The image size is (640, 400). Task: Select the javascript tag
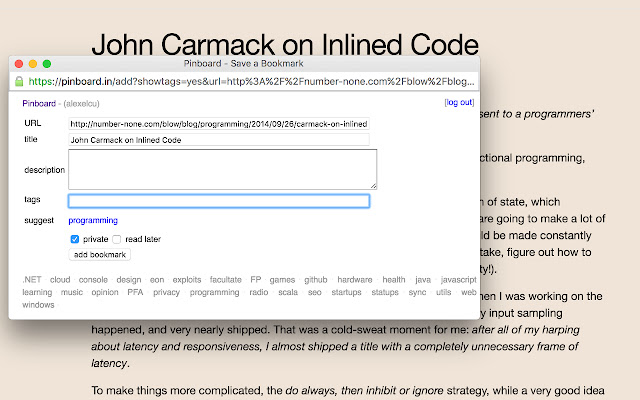click(459, 280)
